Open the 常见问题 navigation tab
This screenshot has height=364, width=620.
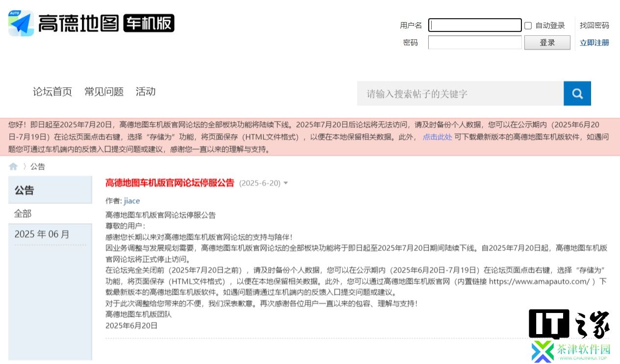(104, 91)
